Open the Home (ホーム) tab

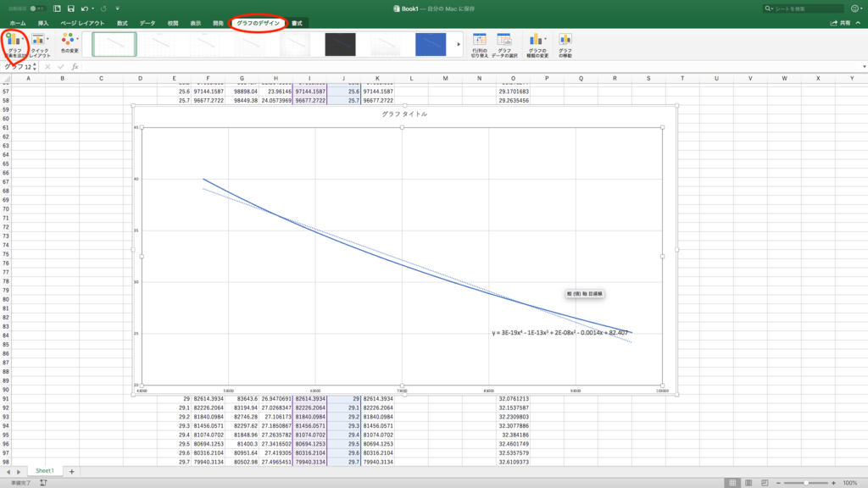pos(18,23)
